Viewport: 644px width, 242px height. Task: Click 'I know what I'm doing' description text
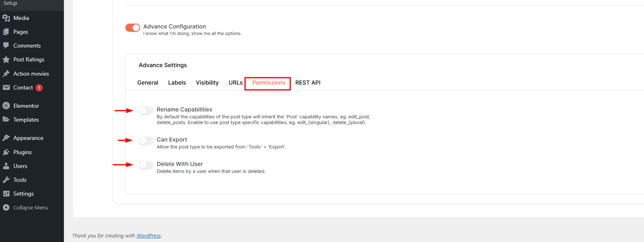[x=192, y=33]
